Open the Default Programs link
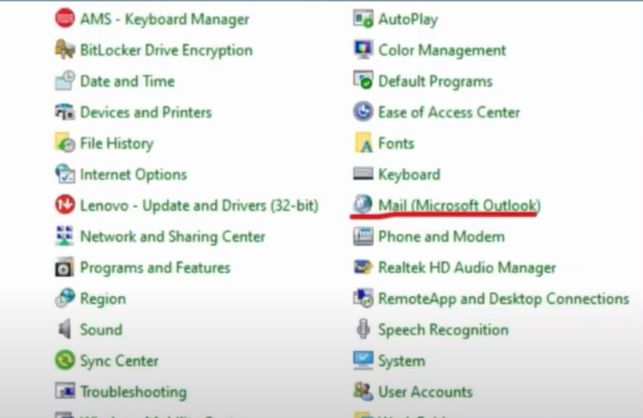643x418 pixels. tap(435, 81)
